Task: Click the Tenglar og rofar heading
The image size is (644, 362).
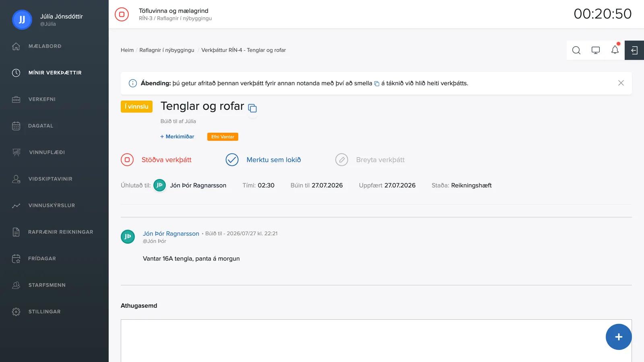Action: 202,106
